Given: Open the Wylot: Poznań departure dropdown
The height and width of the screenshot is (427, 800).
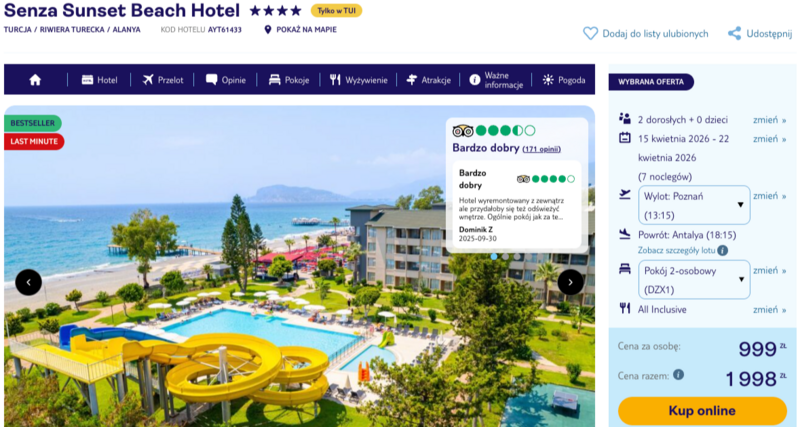Looking at the screenshot, I should pyautogui.click(x=694, y=205).
